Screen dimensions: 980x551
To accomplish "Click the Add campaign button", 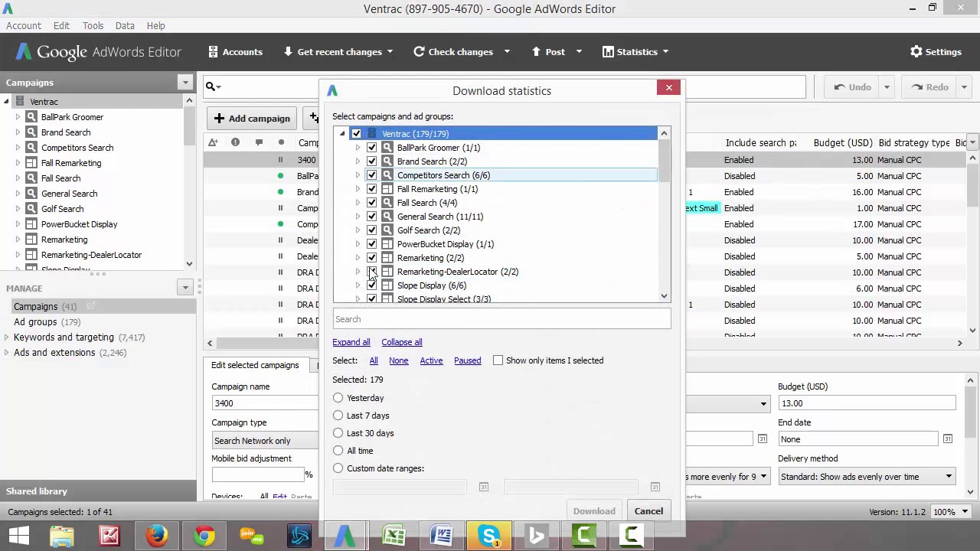I will click(252, 118).
